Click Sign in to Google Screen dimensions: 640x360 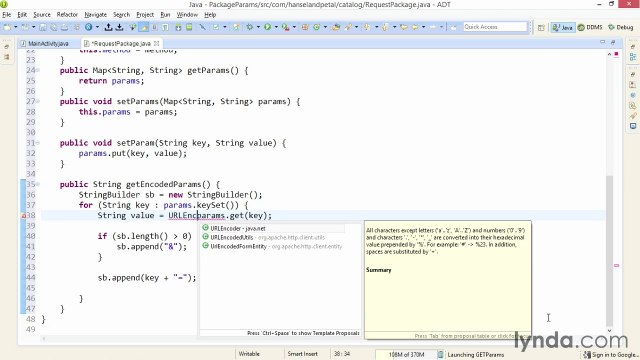pos(611,355)
